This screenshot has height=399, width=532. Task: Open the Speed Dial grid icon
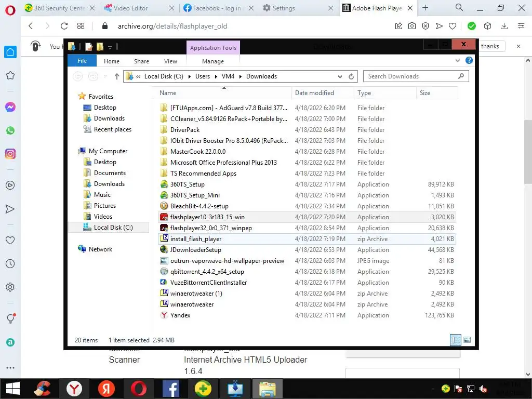tap(81, 26)
